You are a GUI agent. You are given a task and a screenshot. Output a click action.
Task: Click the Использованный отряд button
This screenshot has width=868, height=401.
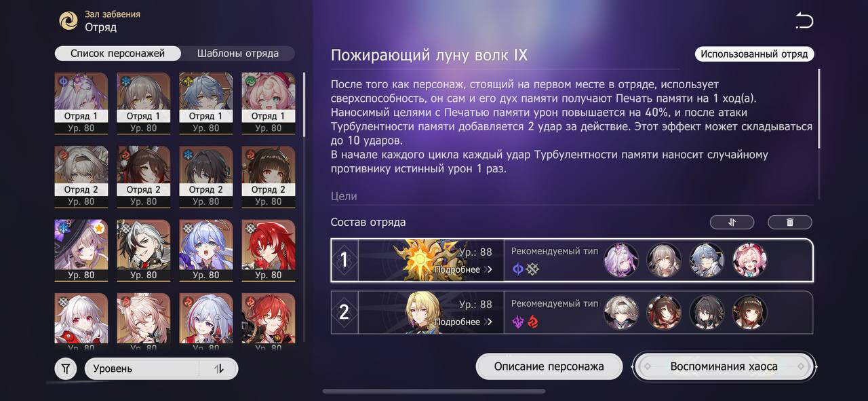click(x=754, y=54)
